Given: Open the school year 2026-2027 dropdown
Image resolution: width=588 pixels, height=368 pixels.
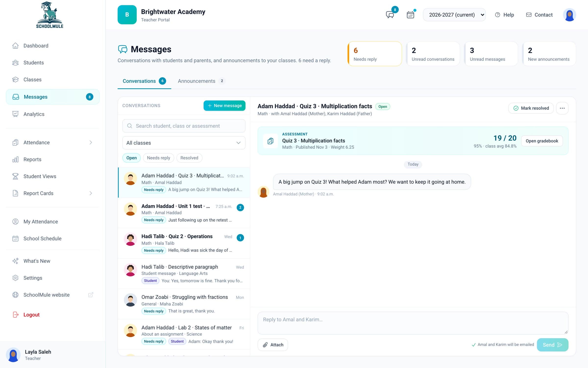Looking at the screenshot, I should (454, 15).
